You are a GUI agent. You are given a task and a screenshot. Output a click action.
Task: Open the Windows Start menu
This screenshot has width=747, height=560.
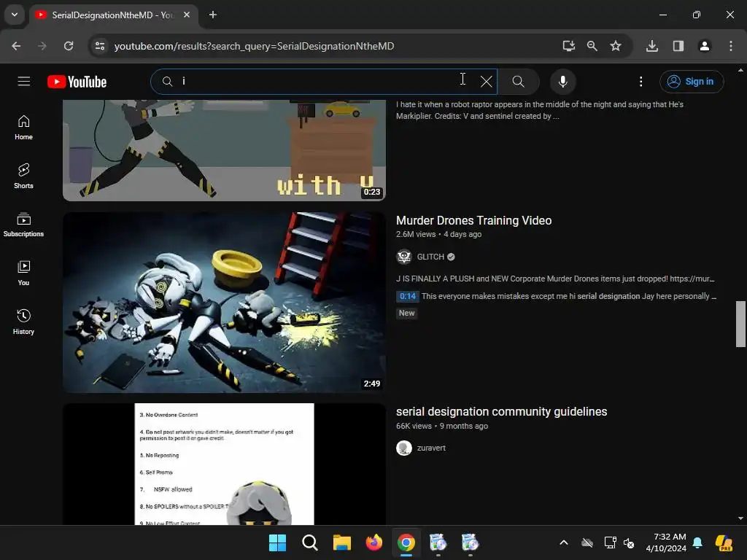(277, 542)
